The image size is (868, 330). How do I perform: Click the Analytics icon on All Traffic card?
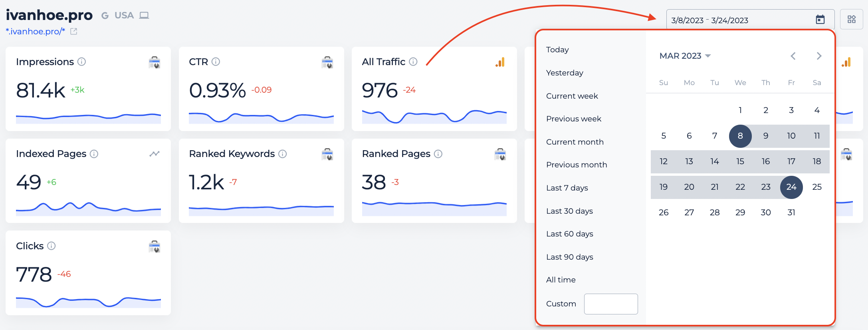[500, 62]
